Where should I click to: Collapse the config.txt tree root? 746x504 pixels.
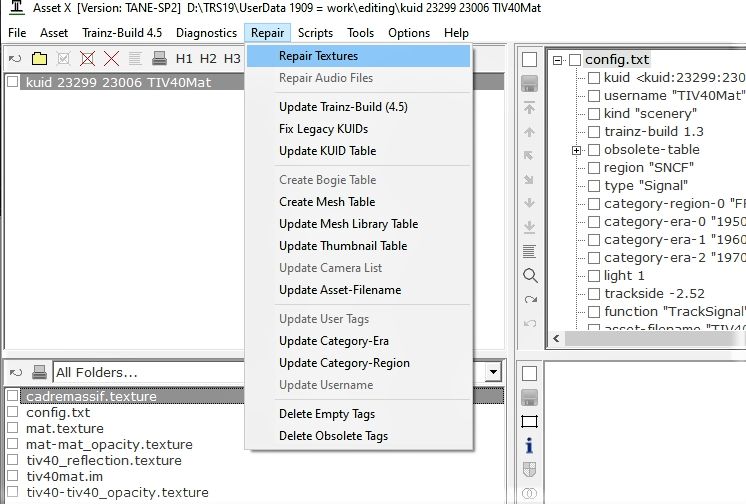558,60
